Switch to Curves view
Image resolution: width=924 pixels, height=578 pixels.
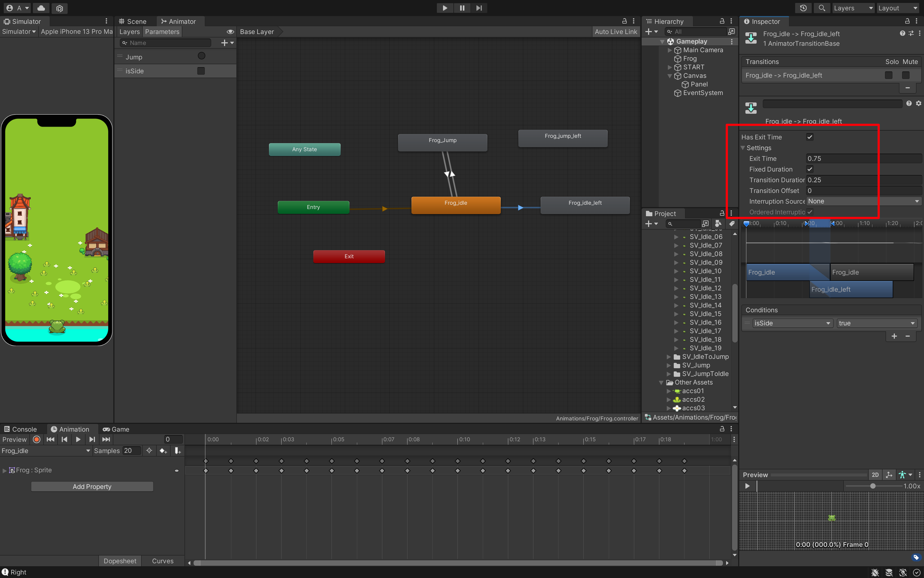click(163, 561)
